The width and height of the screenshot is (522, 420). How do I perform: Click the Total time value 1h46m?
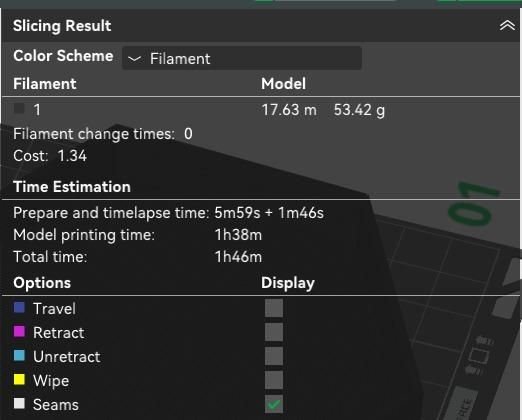point(238,257)
